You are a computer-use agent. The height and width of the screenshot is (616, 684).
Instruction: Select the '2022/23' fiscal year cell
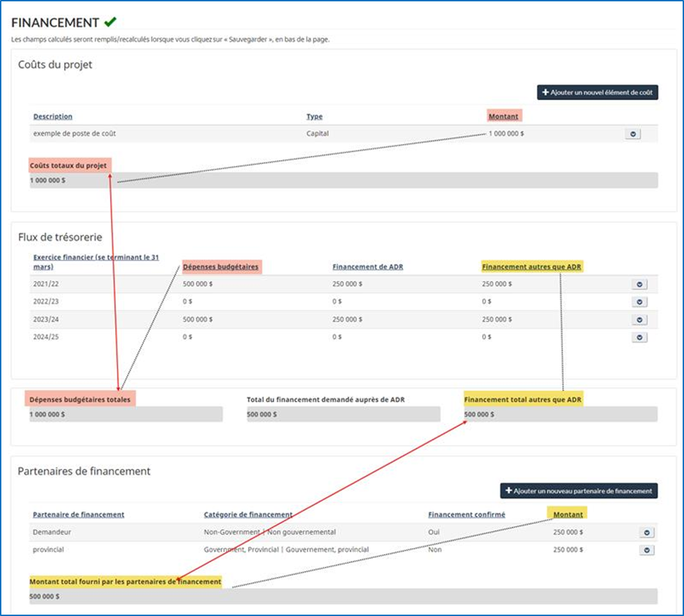pyautogui.click(x=46, y=301)
